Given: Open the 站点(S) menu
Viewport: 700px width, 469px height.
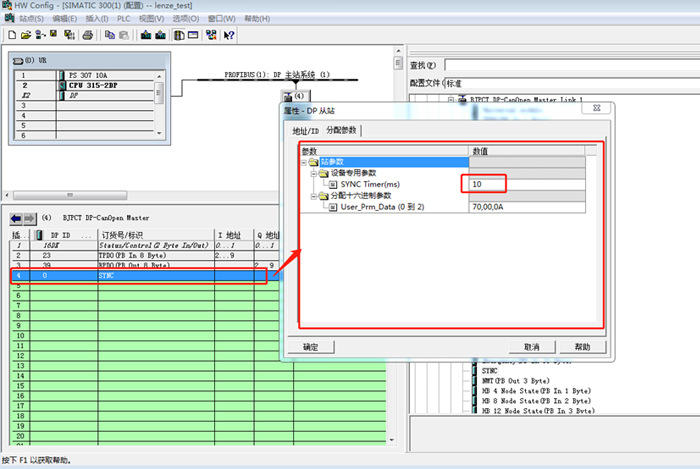Looking at the screenshot, I should [31, 19].
